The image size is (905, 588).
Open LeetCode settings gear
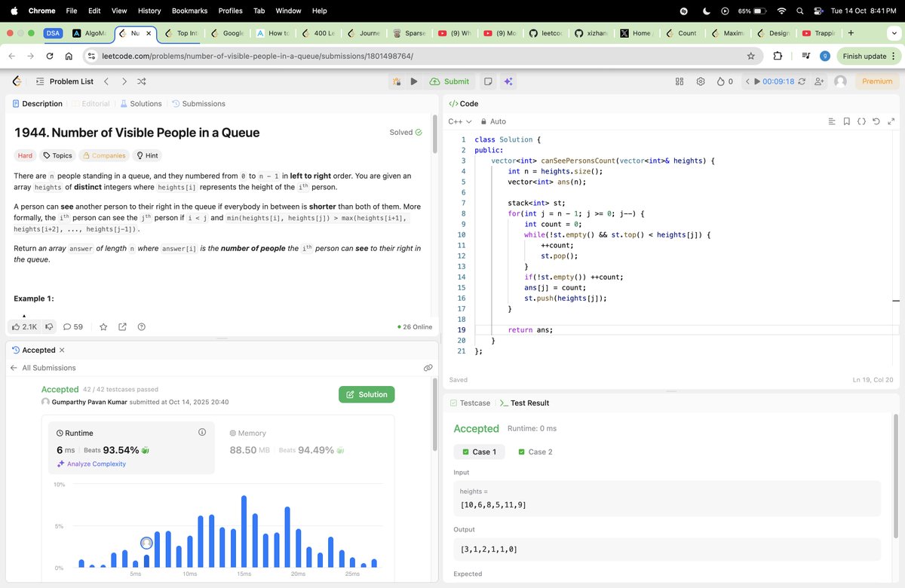(x=701, y=81)
